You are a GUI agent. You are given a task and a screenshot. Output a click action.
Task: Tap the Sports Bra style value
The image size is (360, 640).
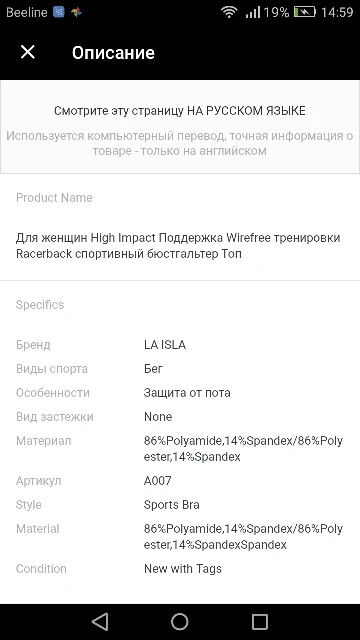point(171,505)
